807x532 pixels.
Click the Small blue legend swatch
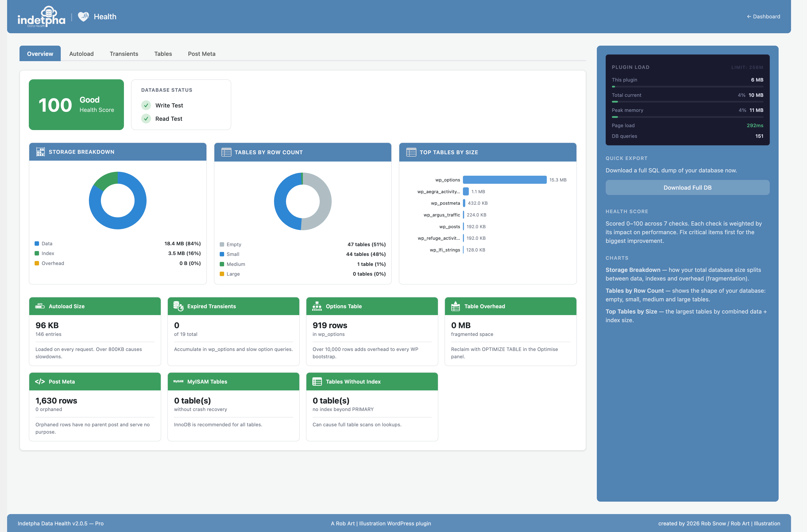[222, 254]
